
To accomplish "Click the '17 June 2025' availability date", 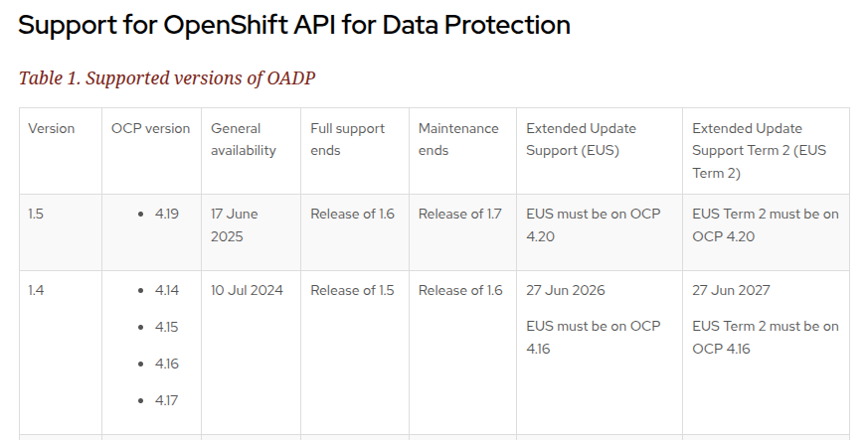I will (x=235, y=225).
